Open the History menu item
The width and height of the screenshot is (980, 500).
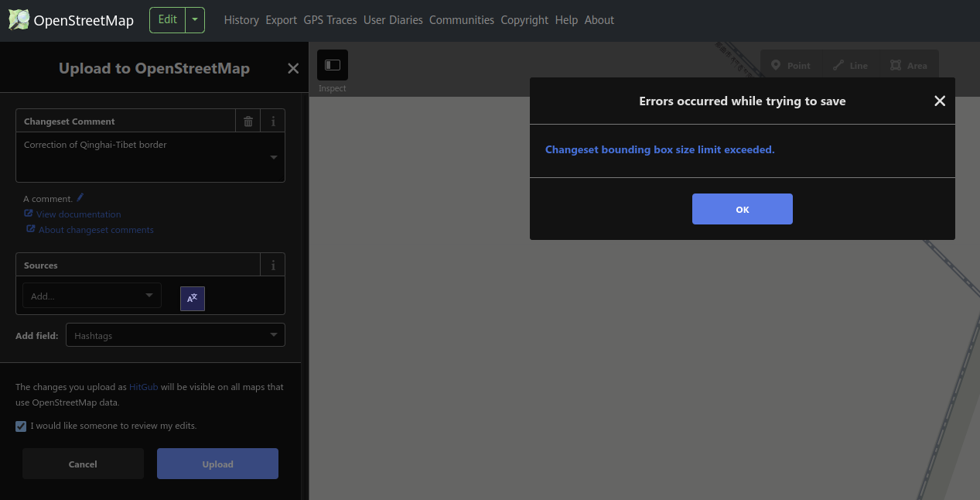pyautogui.click(x=241, y=20)
